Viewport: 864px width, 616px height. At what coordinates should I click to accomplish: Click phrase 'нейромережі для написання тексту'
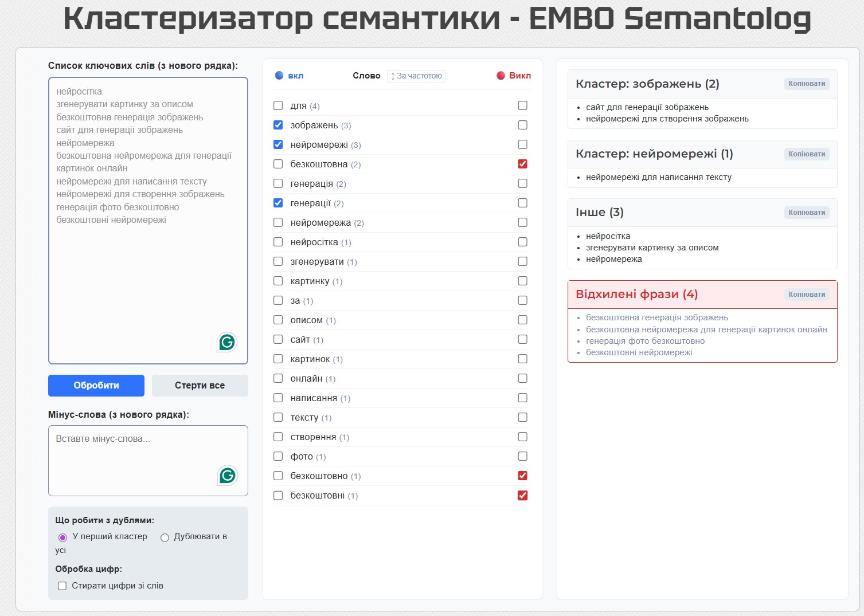659,177
